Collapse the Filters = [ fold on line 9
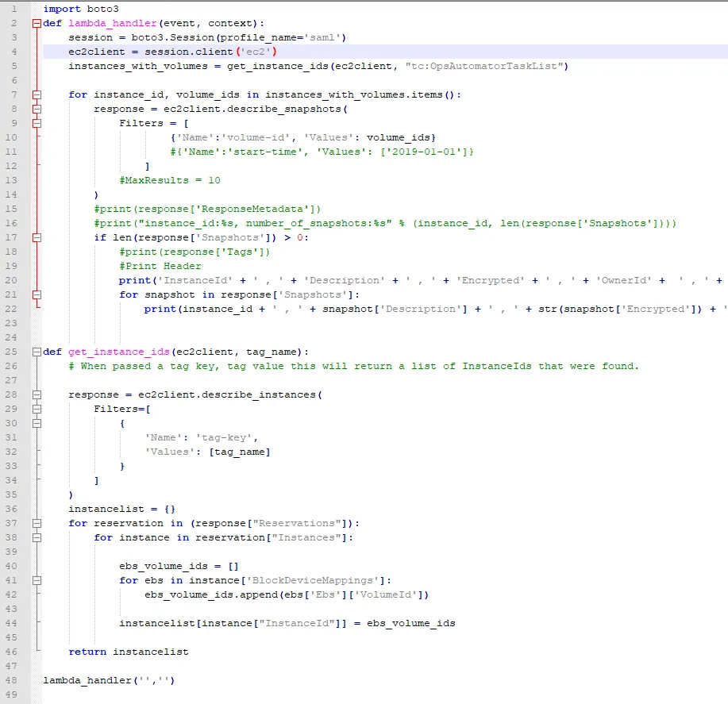This screenshot has height=704, width=728. coord(37,124)
